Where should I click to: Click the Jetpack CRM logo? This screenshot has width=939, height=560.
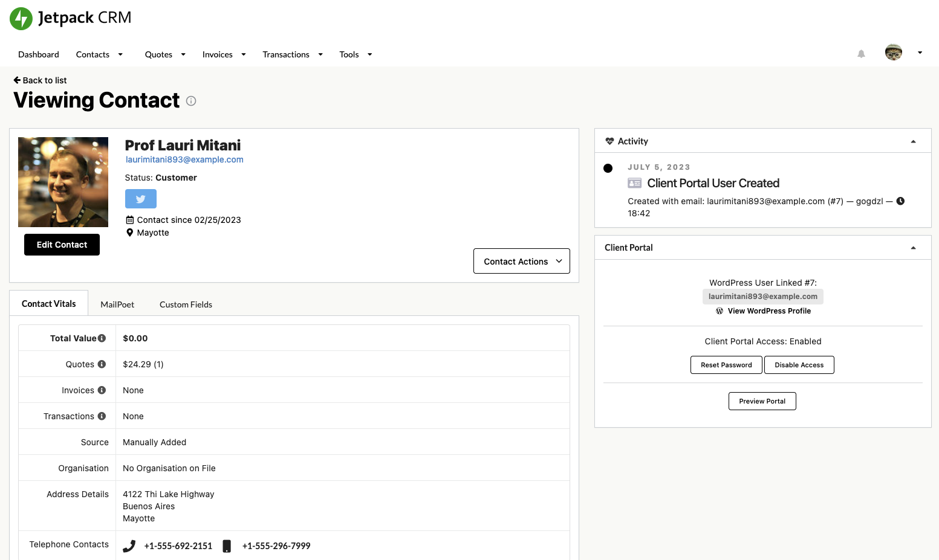click(70, 18)
